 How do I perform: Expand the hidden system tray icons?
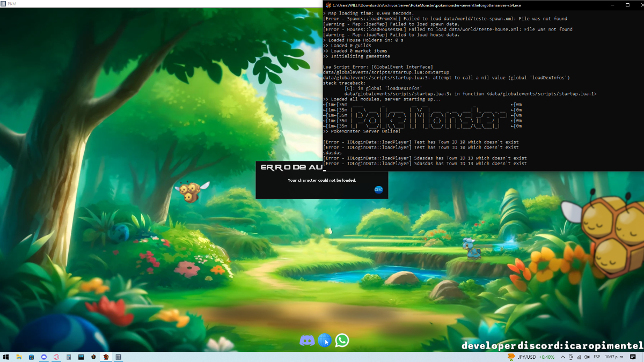pos(563,357)
